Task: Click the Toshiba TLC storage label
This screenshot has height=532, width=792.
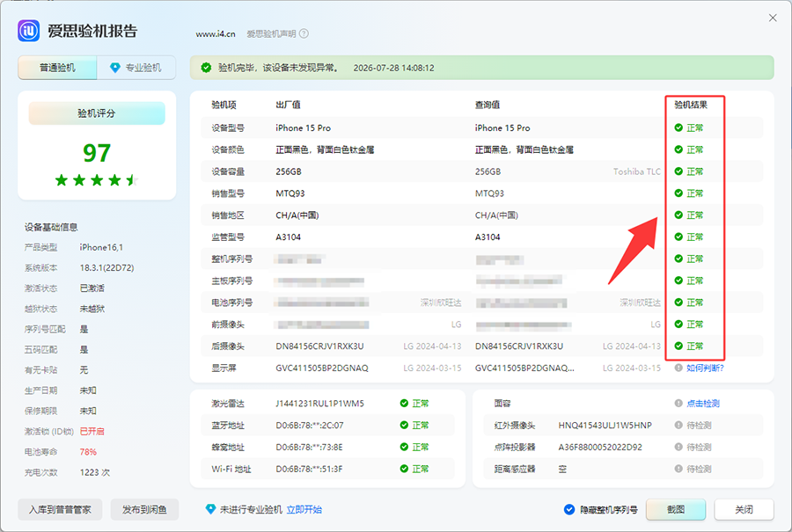Action: coord(637,171)
